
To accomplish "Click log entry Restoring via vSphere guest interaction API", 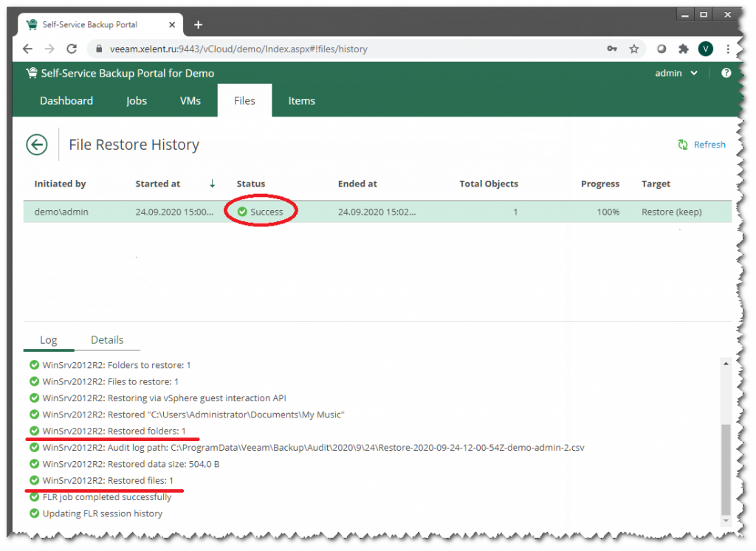I will (165, 398).
